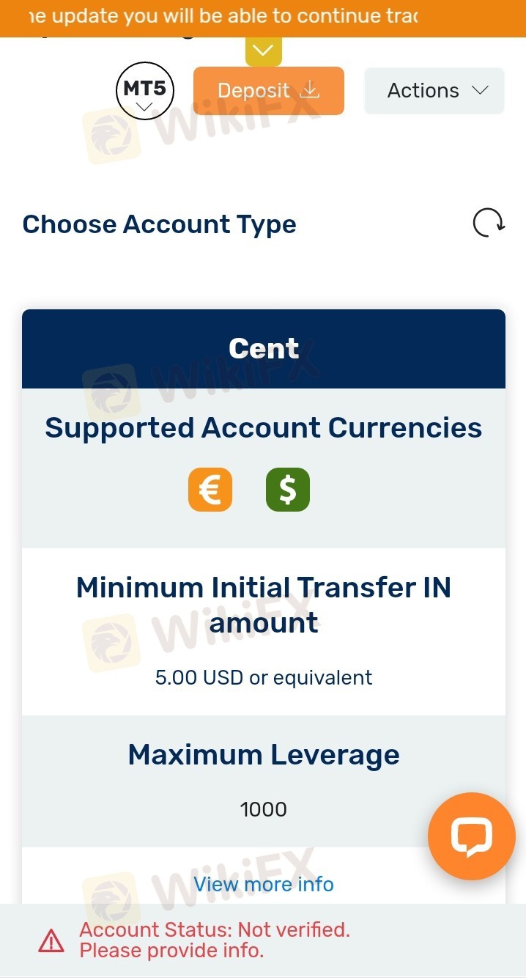Click the Maximum Leverage 1000 value
The width and height of the screenshot is (526, 980).
coord(264,809)
